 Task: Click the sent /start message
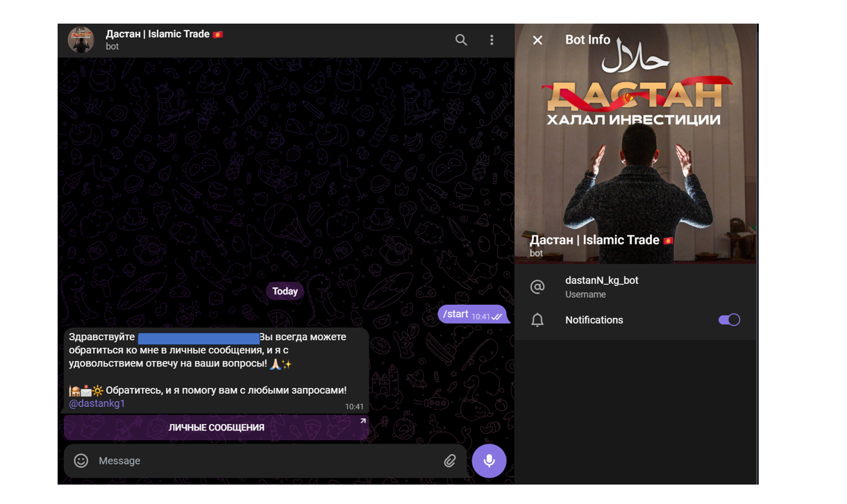pos(473,314)
